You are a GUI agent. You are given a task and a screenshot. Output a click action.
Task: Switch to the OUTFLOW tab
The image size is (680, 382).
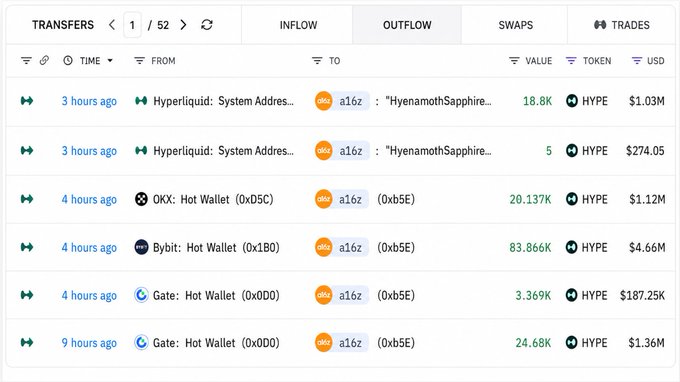(407, 25)
